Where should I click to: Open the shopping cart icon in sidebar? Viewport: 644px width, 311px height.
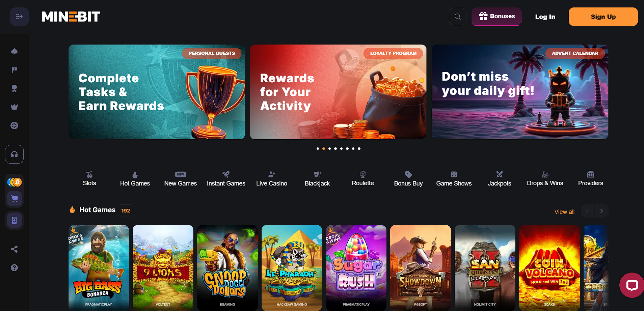pos(14,198)
